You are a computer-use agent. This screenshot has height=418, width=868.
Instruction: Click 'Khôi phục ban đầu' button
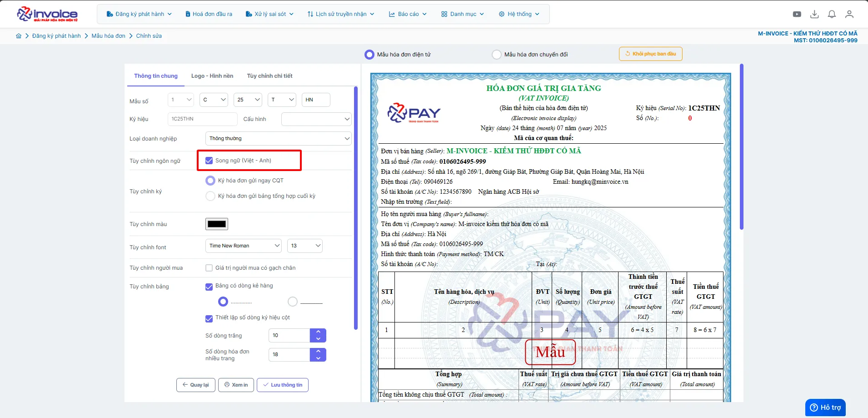pos(650,54)
